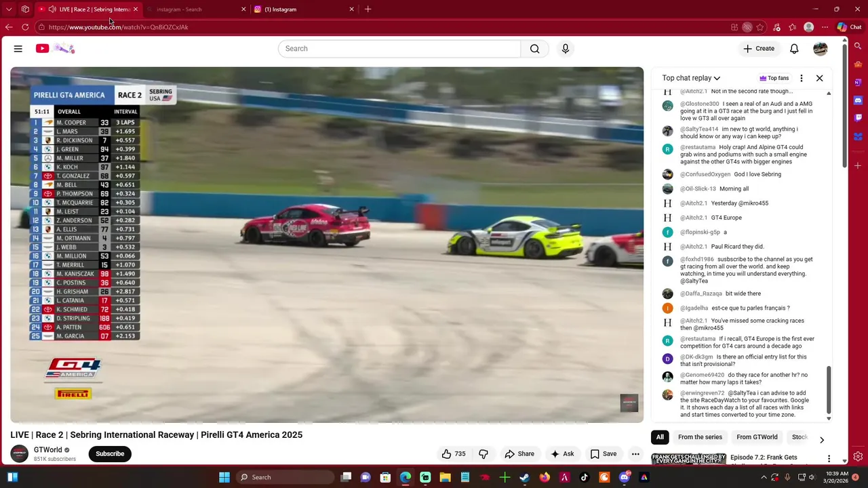Open the Edge profile icon
This screenshot has width=868, height=488.
click(808, 27)
